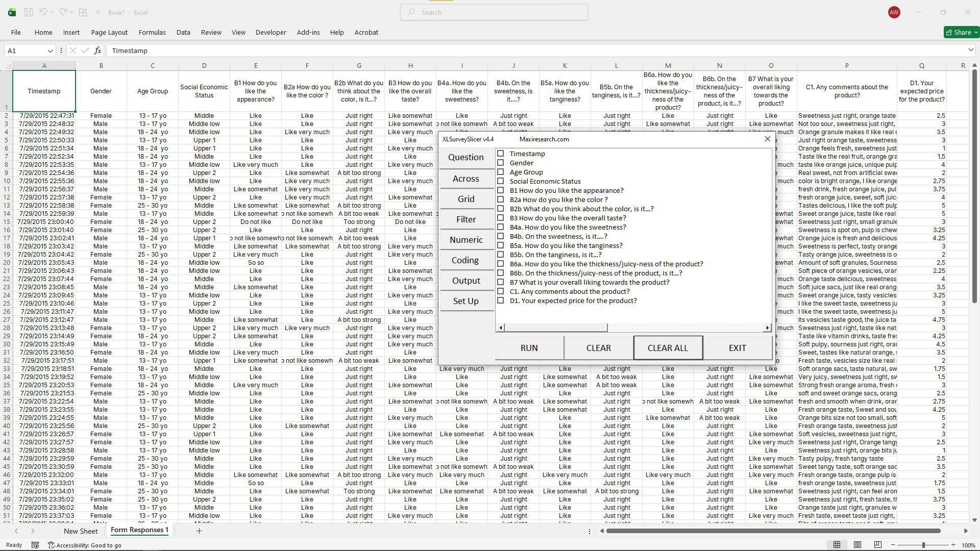980x551 pixels.
Task: Check B1 How do you like the appearance
Action: [500, 190]
